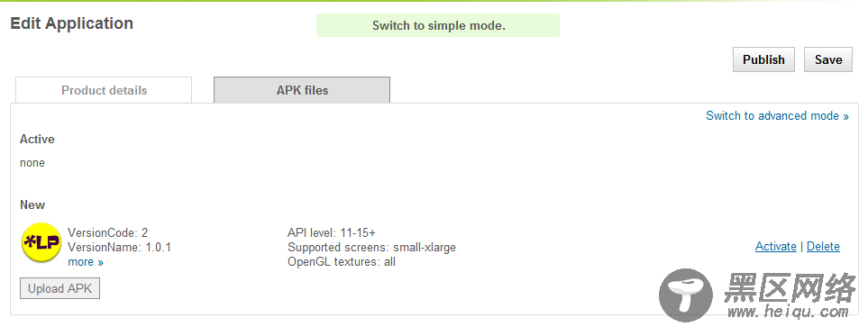Click the Edit Application heading
Viewport: 868px width, 327px height.
(x=72, y=23)
